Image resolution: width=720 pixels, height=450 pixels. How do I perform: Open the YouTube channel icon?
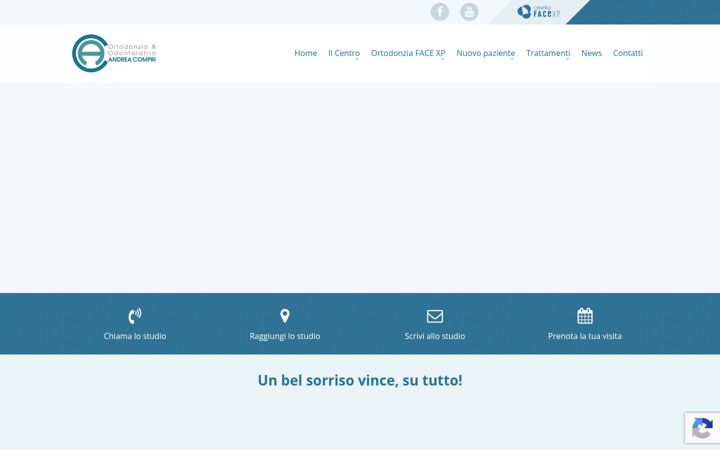point(469,12)
